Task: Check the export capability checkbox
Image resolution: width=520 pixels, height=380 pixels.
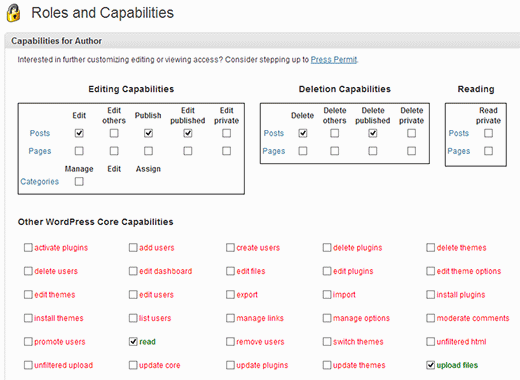Action: coord(230,295)
